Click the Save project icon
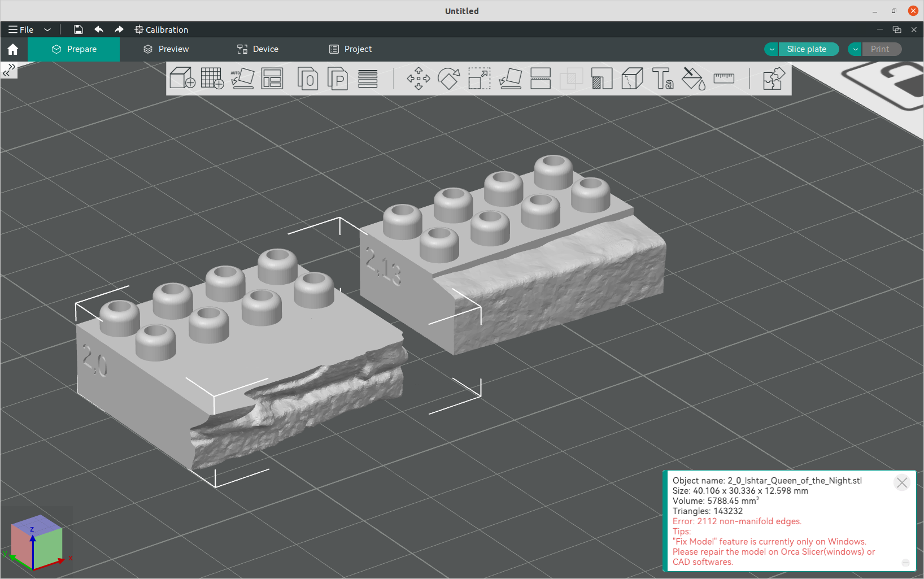Image resolution: width=924 pixels, height=579 pixels. tap(79, 29)
